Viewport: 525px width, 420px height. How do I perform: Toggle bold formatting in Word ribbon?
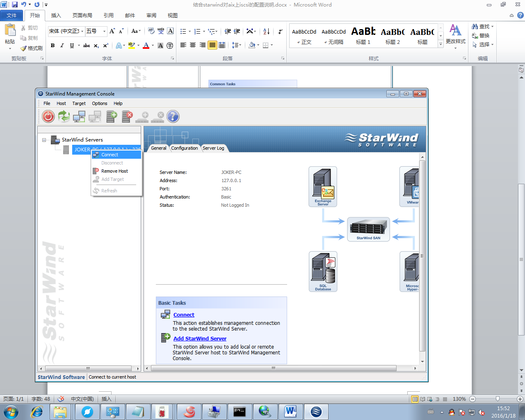tap(52, 46)
